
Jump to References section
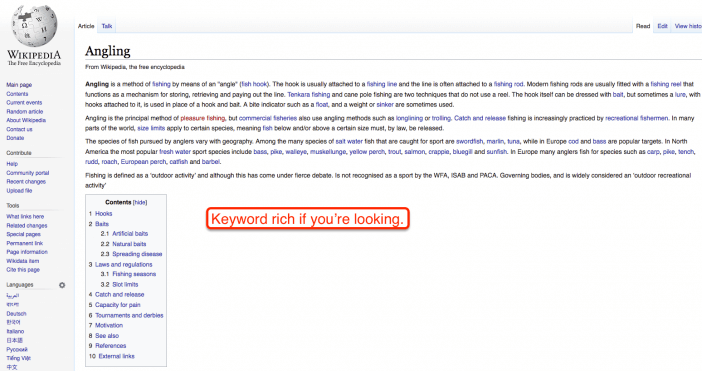pos(111,345)
